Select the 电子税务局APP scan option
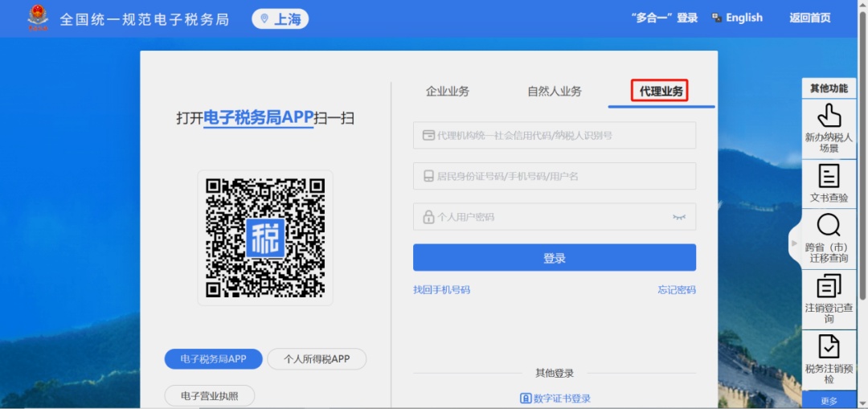 (213, 358)
